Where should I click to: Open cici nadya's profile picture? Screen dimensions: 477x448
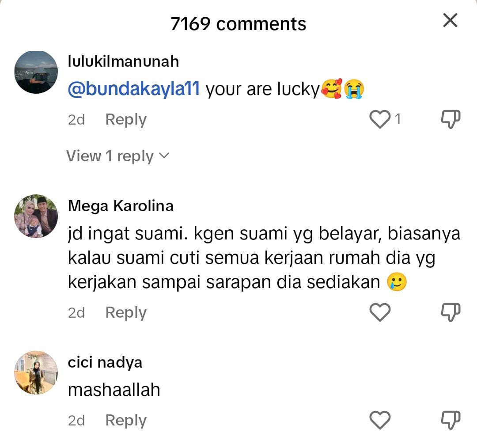(x=36, y=372)
